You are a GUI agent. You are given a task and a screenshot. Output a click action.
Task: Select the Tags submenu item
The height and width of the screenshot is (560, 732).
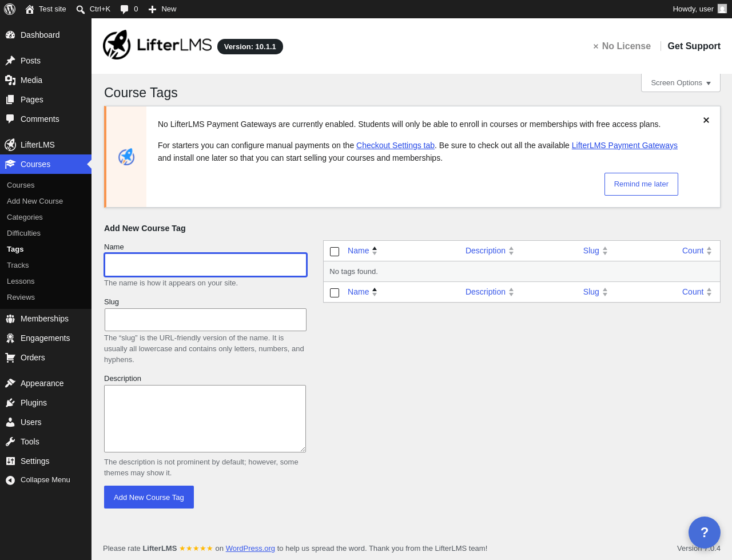coord(15,249)
